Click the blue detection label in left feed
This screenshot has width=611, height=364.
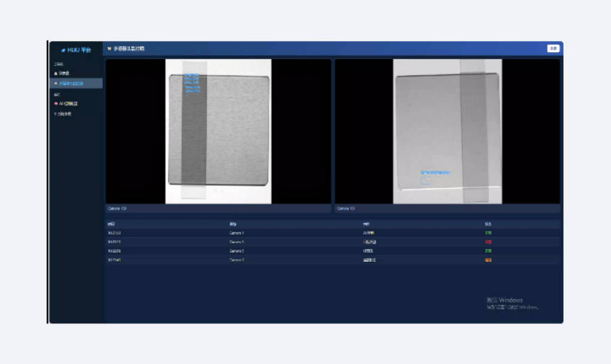click(191, 81)
